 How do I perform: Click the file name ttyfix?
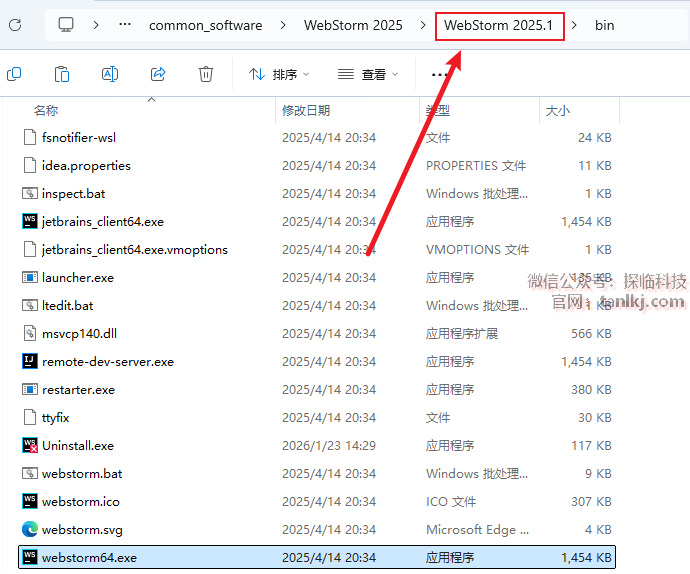click(55, 418)
